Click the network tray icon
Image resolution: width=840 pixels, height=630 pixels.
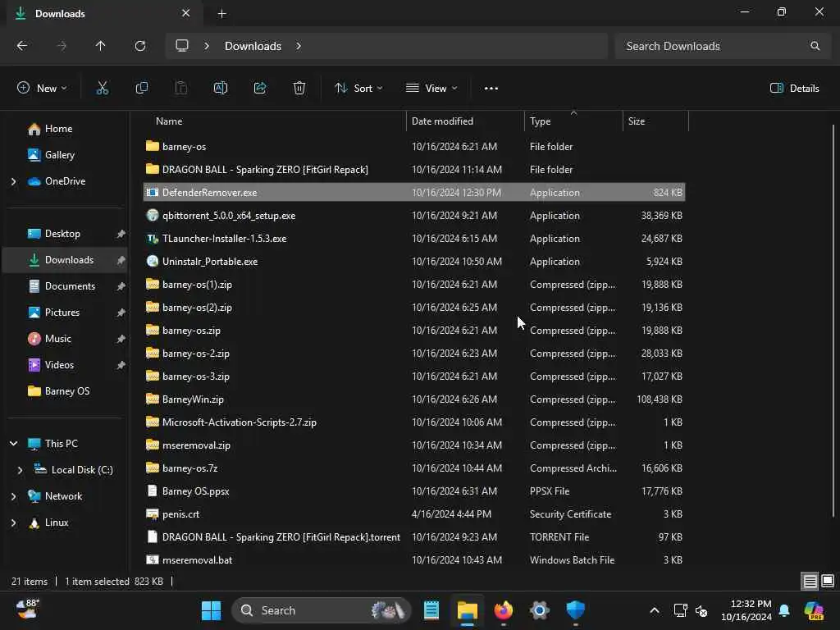(x=680, y=610)
